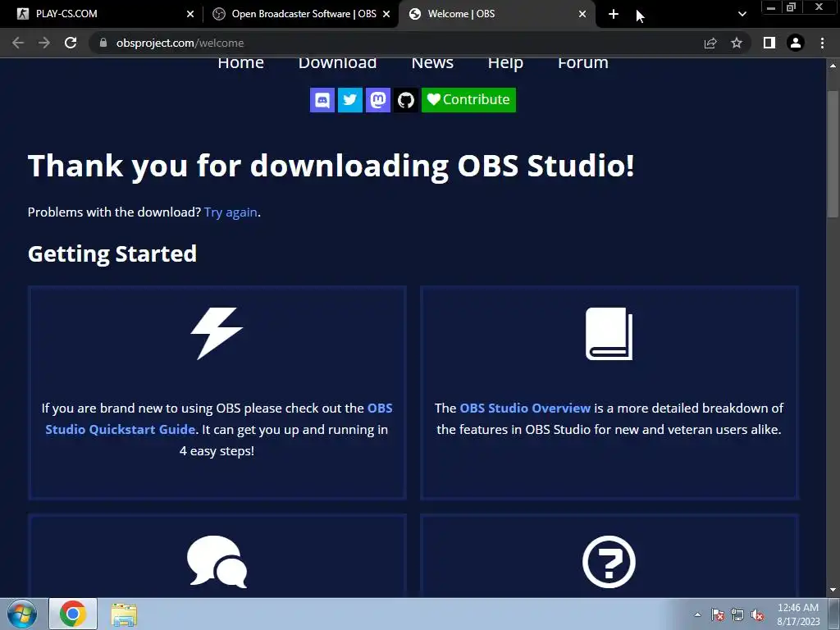This screenshot has width=840, height=630.
Task: Reload the current page
Action: coord(71,43)
